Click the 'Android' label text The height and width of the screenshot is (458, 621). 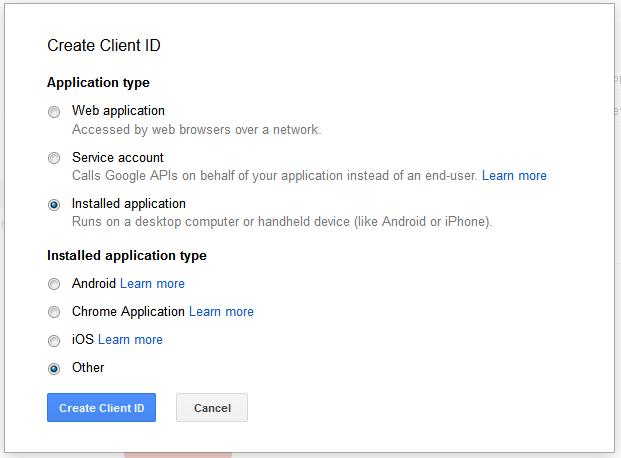tap(94, 283)
